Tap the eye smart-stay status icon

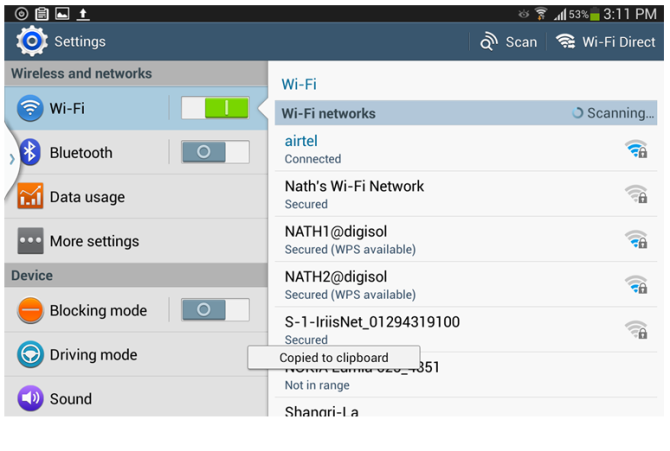523,14
